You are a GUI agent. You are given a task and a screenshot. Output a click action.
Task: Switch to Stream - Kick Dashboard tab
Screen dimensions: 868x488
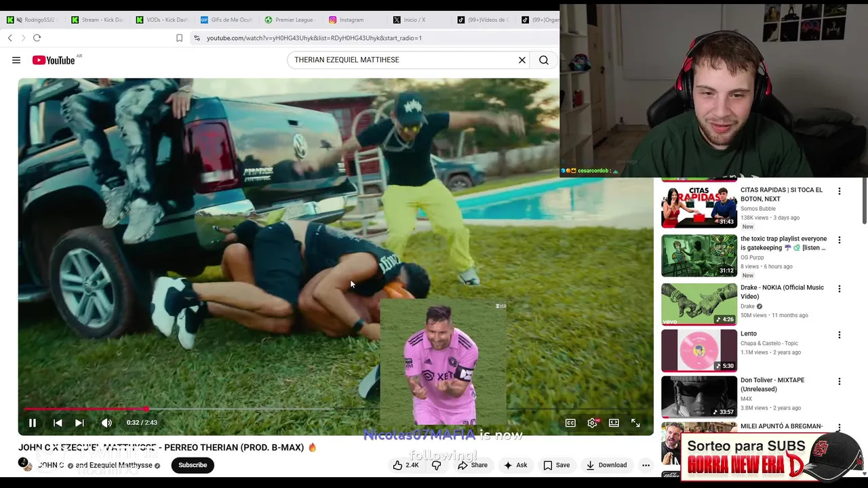coord(97,20)
